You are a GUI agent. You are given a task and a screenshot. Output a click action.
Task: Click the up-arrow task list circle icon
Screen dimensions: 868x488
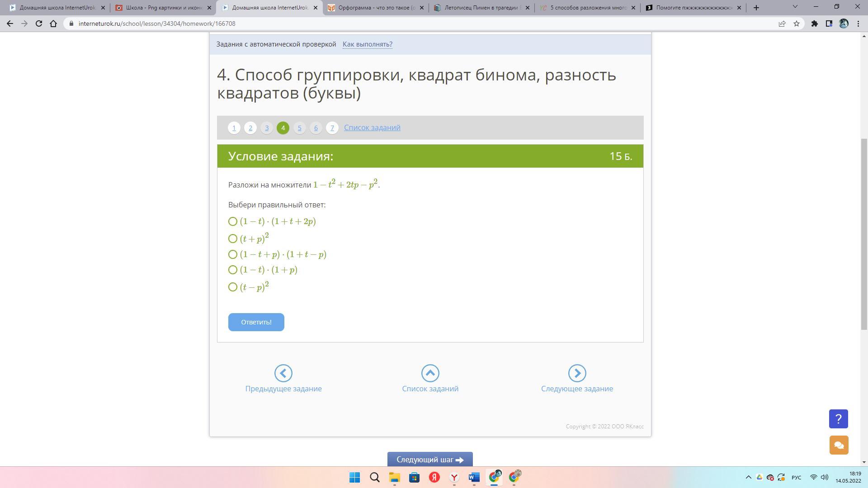coord(430,373)
